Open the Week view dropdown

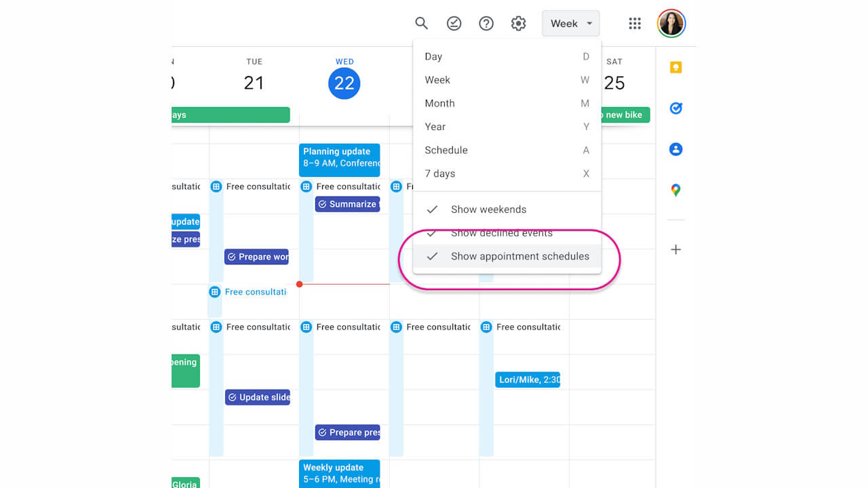[x=570, y=22]
